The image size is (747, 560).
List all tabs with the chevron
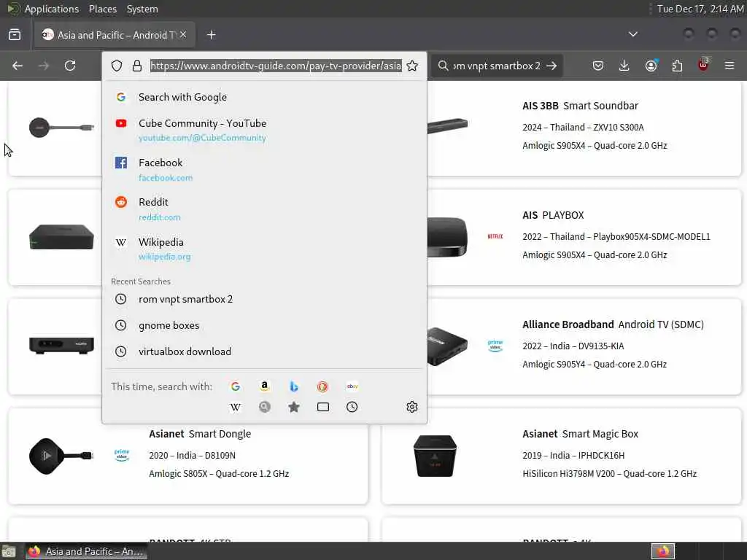tap(632, 34)
